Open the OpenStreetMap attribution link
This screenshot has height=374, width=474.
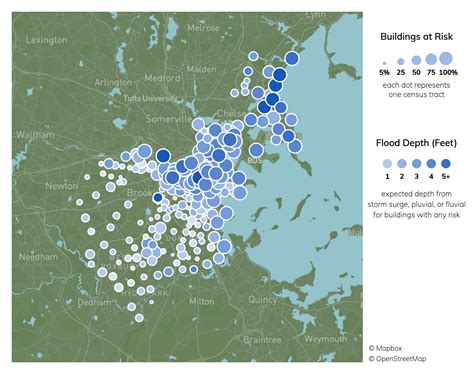pos(397,359)
